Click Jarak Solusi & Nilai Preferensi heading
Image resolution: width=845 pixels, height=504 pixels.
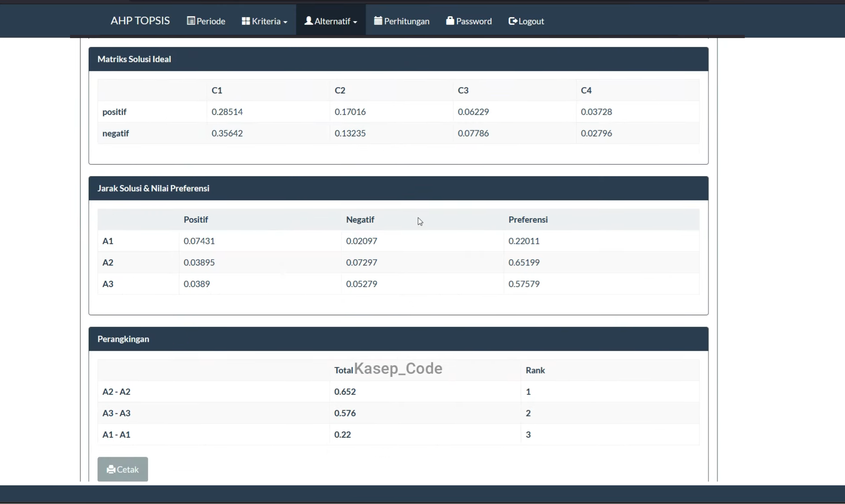click(x=153, y=188)
